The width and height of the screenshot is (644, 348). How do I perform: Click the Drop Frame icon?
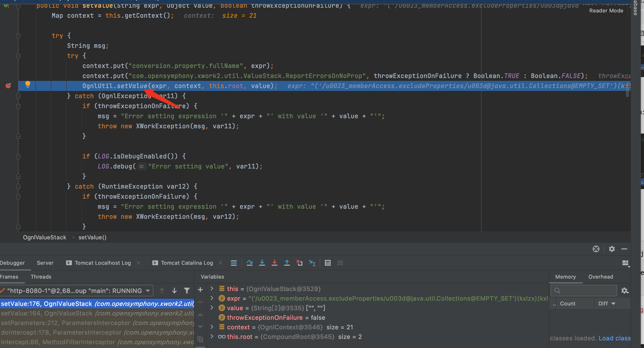tap(299, 263)
